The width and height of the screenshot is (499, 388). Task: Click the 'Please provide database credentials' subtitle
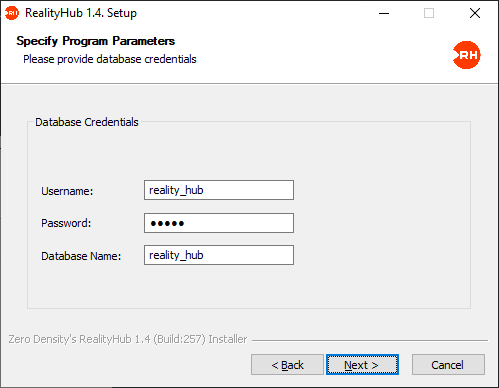point(110,59)
